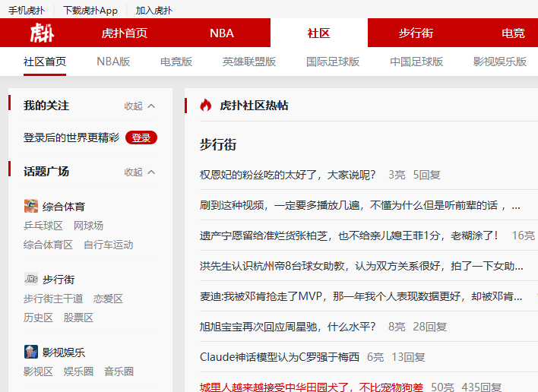Collapse the 我的关注 section

click(x=140, y=106)
